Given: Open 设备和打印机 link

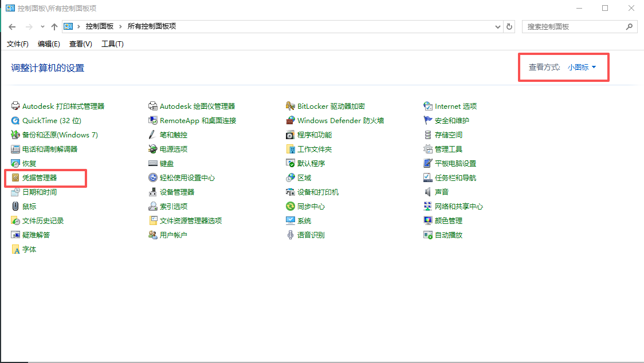Looking at the screenshot, I should tap(318, 192).
